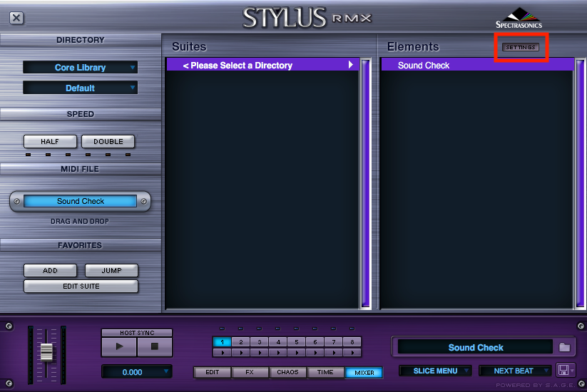The width and height of the screenshot is (587, 392).
Task: Start playback with the play button
Action: 119,346
